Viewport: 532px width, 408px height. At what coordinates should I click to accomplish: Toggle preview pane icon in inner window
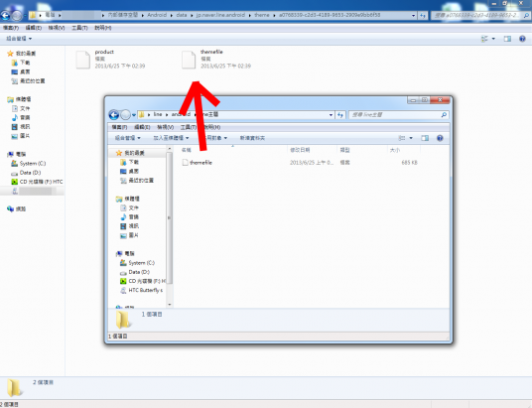tap(425, 138)
